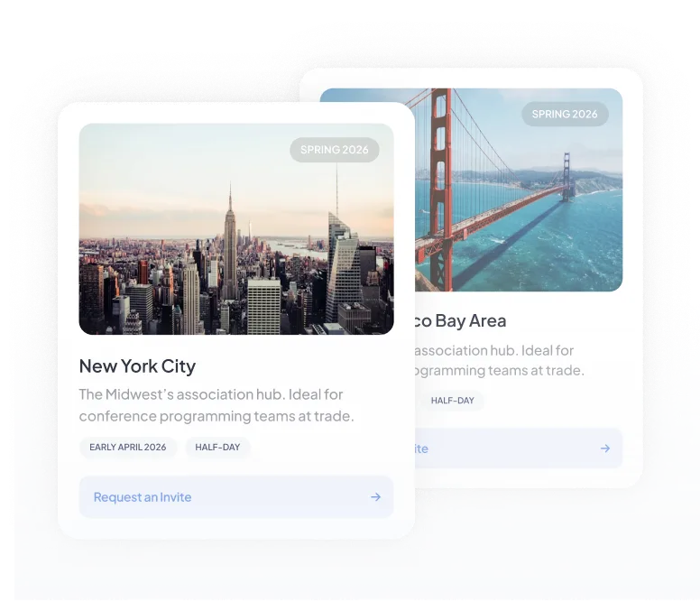
Task: Click the Empire State Building in the photo
Action: tap(230, 250)
